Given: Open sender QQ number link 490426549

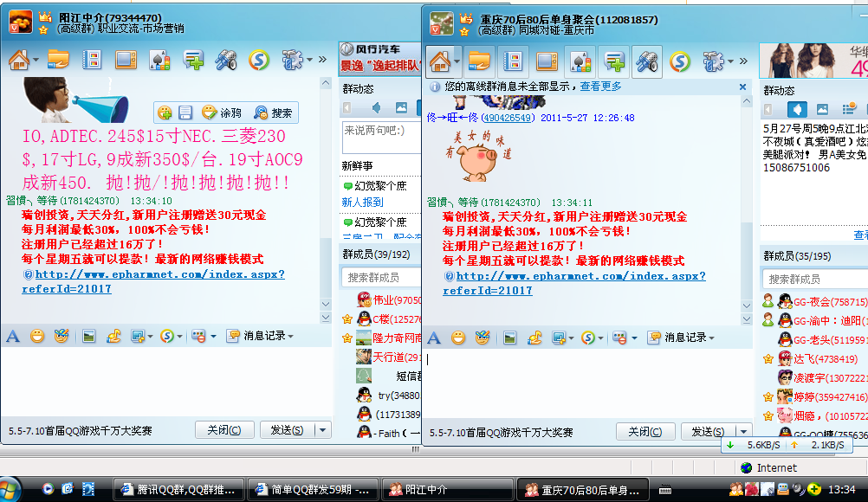Looking at the screenshot, I should click(507, 118).
